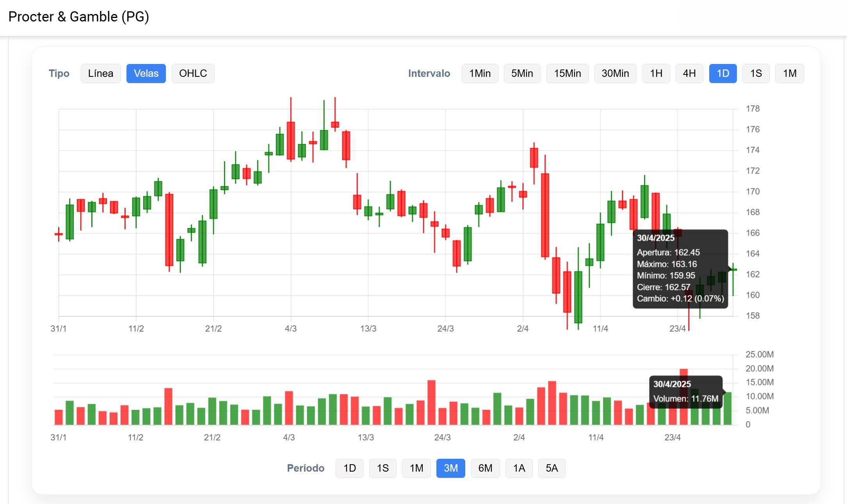
Task: Set interval to 1Min
Action: [x=480, y=73]
